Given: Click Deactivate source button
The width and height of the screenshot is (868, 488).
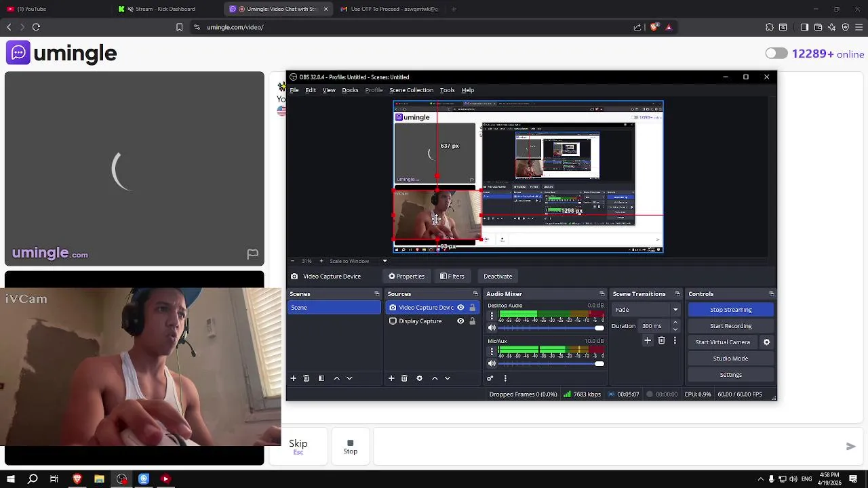Looking at the screenshot, I should click(498, 277).
